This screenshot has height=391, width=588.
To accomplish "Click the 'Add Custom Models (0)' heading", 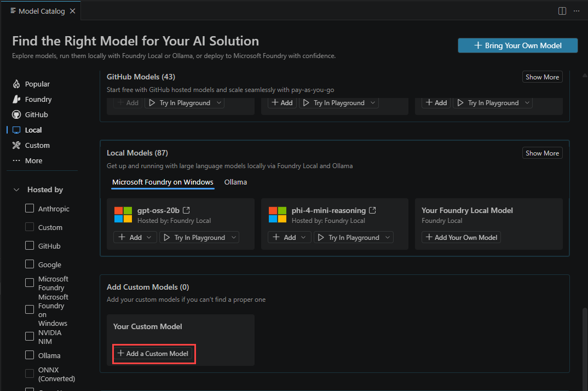I will pos(148,287).
